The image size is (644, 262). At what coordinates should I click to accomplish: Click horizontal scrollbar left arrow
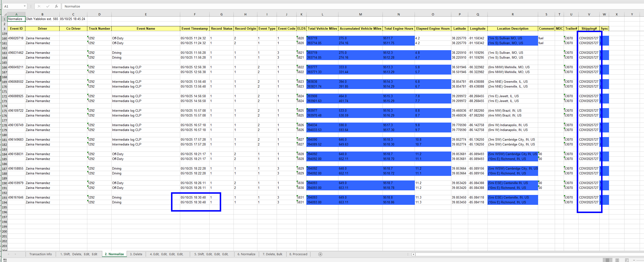413,254
